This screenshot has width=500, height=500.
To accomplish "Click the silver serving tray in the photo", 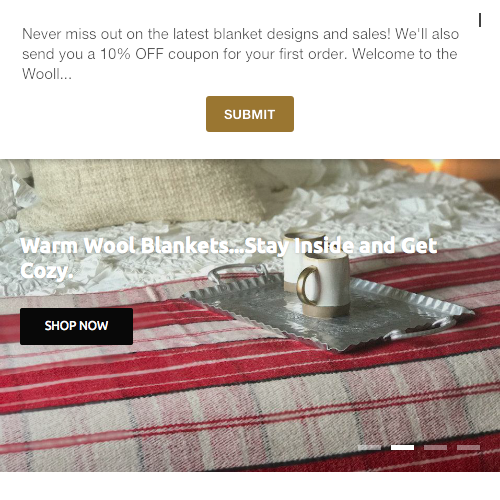I will click(328, 312).
